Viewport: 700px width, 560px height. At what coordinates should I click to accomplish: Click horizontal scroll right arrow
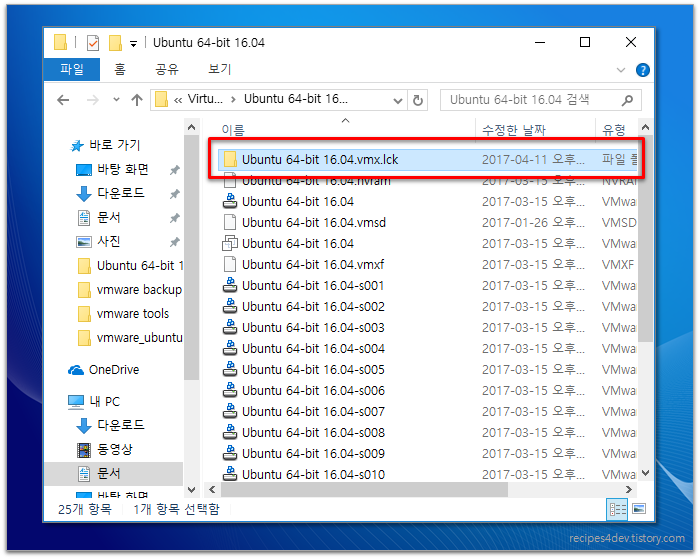tap(629, 490)
